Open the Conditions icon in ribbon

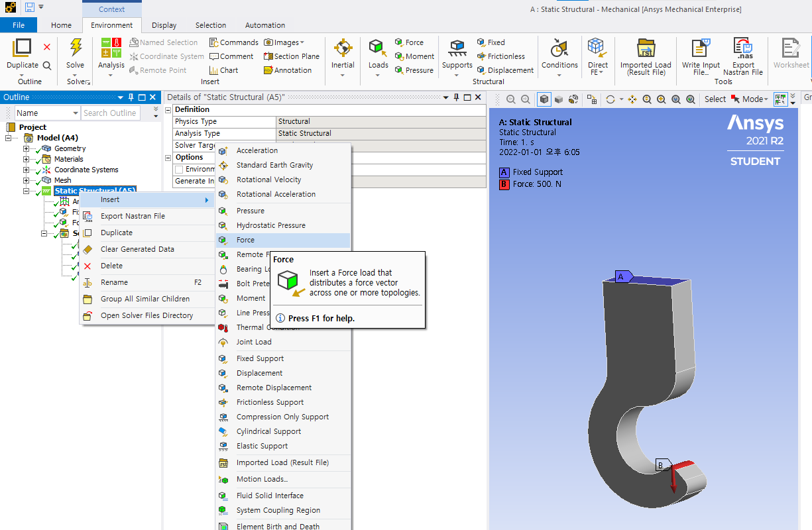[559, 48]
